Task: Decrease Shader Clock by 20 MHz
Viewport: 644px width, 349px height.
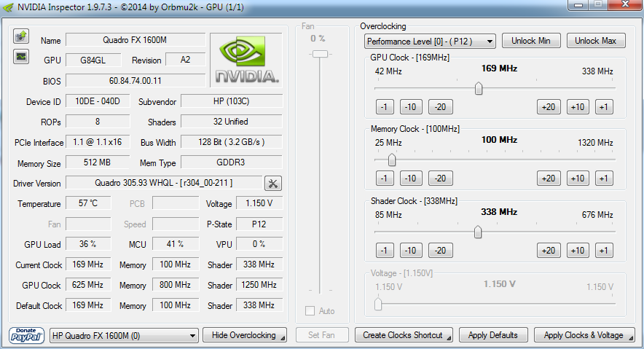Action: tap(441, 251)
